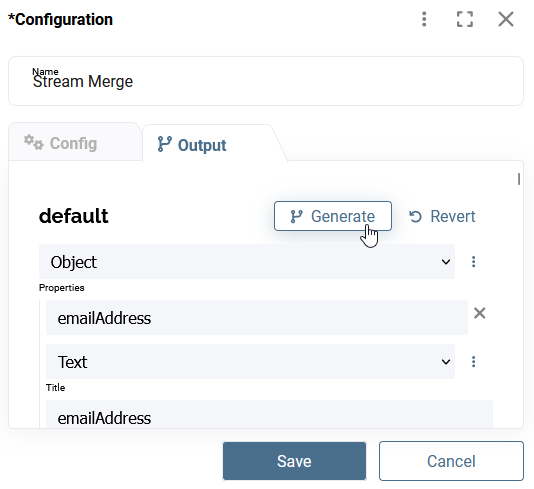Cancel the configuration changes
This screenshot has width=534, height=489.
click(x=451, y=461)
